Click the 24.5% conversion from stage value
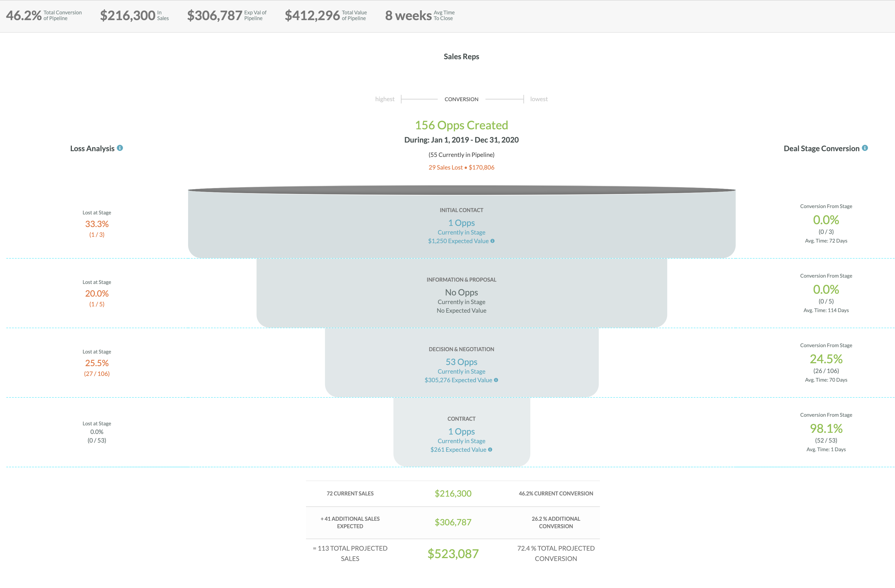Screen dimensions: 895x588 pyautogui.click(x=826, y=359)
